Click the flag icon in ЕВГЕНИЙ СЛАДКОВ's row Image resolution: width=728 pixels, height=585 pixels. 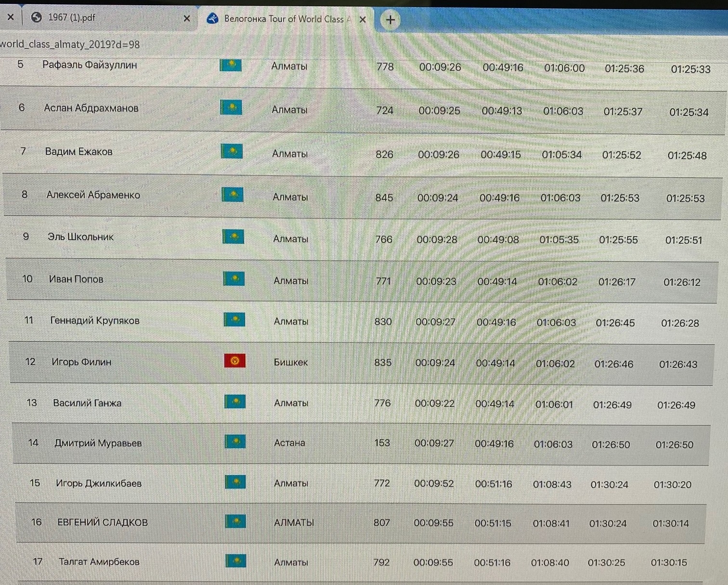point(235,521)
